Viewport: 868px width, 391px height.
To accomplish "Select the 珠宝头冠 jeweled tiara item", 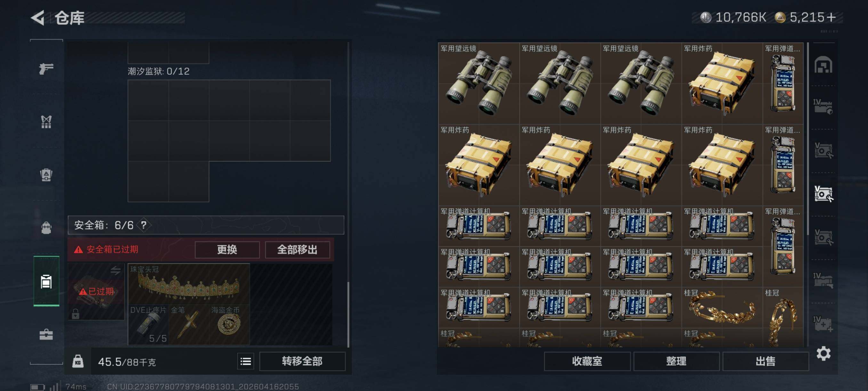I will point(189,284).
